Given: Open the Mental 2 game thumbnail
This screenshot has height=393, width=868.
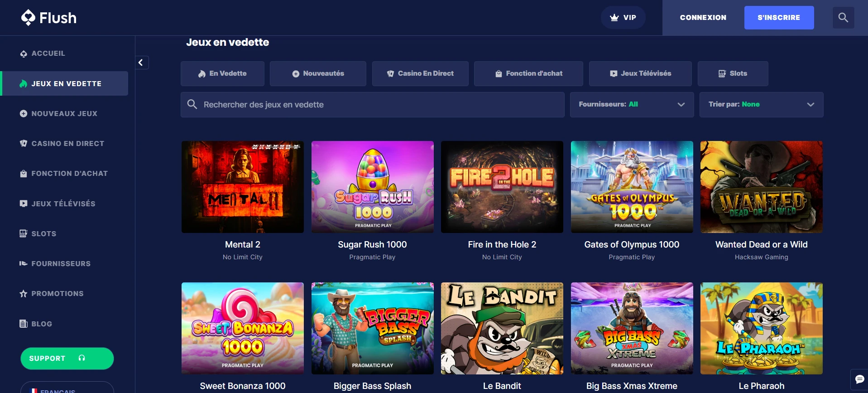Looking at the screenshot, I should 243,187.
